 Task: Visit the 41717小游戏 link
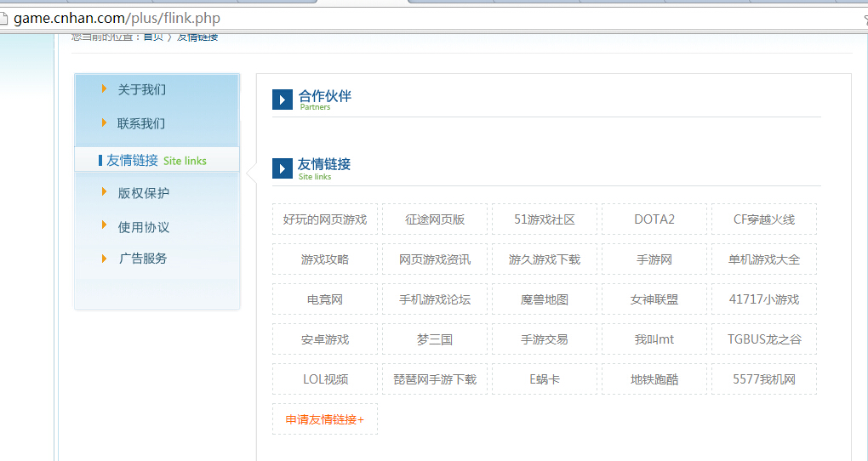(764, 299)
